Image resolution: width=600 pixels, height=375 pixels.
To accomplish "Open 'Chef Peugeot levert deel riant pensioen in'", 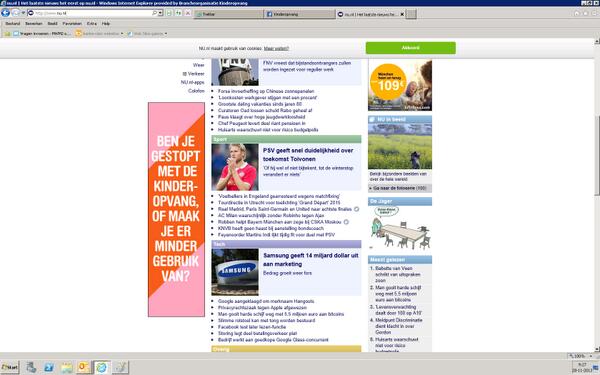I will point(262,123).
